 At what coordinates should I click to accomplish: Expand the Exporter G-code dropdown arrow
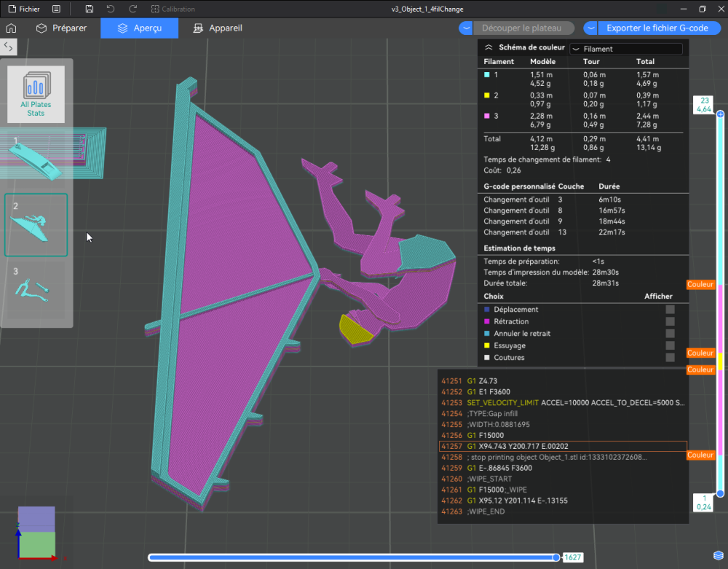pos(590,28)
